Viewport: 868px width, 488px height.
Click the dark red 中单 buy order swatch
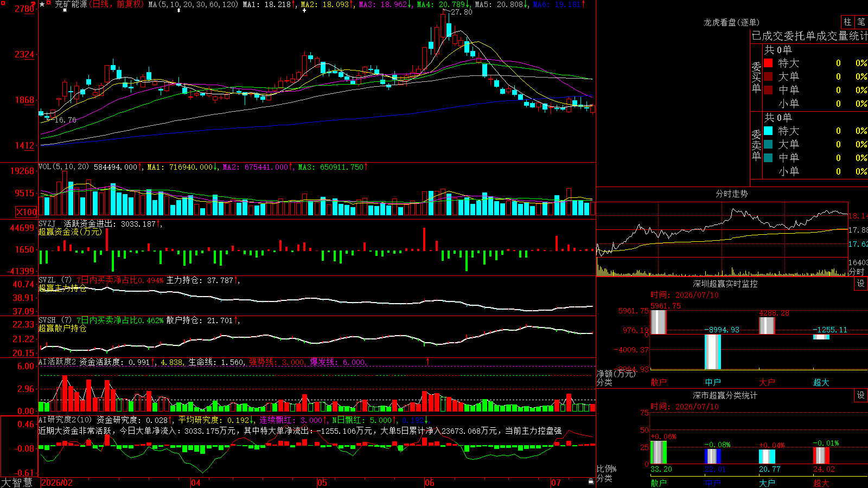point(768,90)
